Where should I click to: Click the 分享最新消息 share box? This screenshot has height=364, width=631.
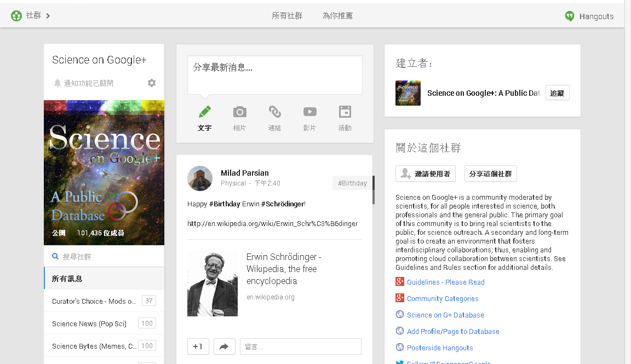tap(275, 75)
